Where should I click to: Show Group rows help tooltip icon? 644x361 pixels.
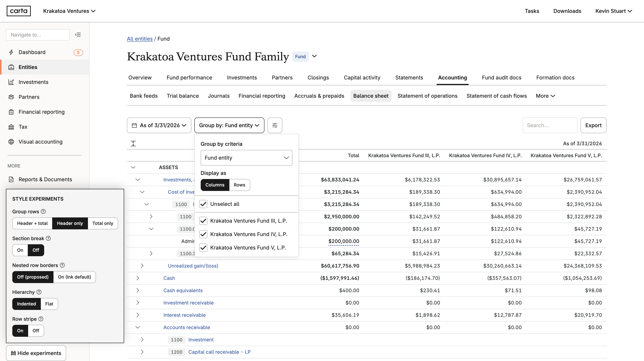43,212
